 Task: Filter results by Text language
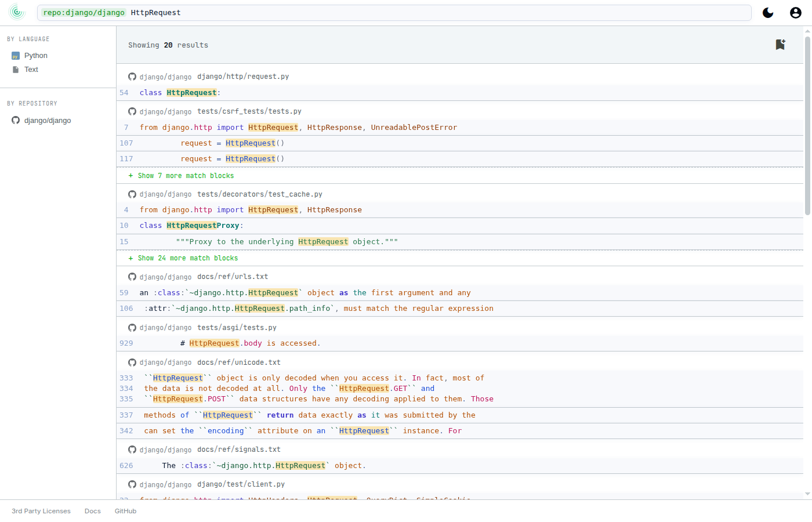click(x=31, y=70)
